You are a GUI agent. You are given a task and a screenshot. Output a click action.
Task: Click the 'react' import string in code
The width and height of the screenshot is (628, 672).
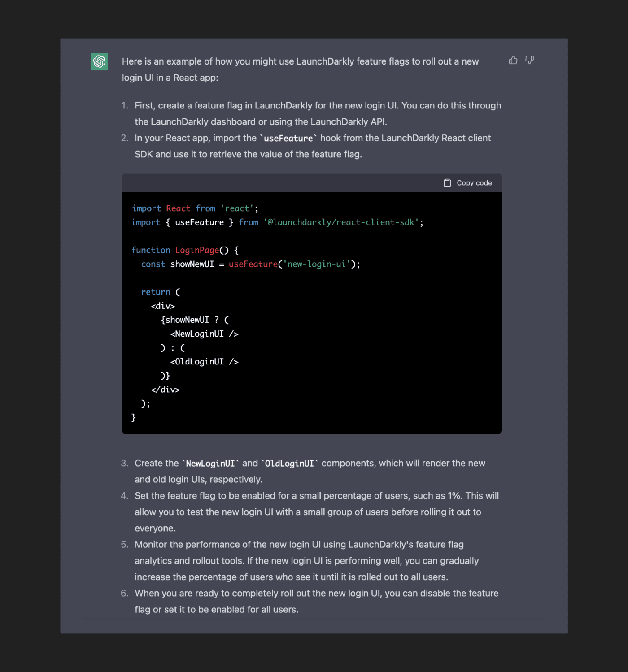point(237,208)
